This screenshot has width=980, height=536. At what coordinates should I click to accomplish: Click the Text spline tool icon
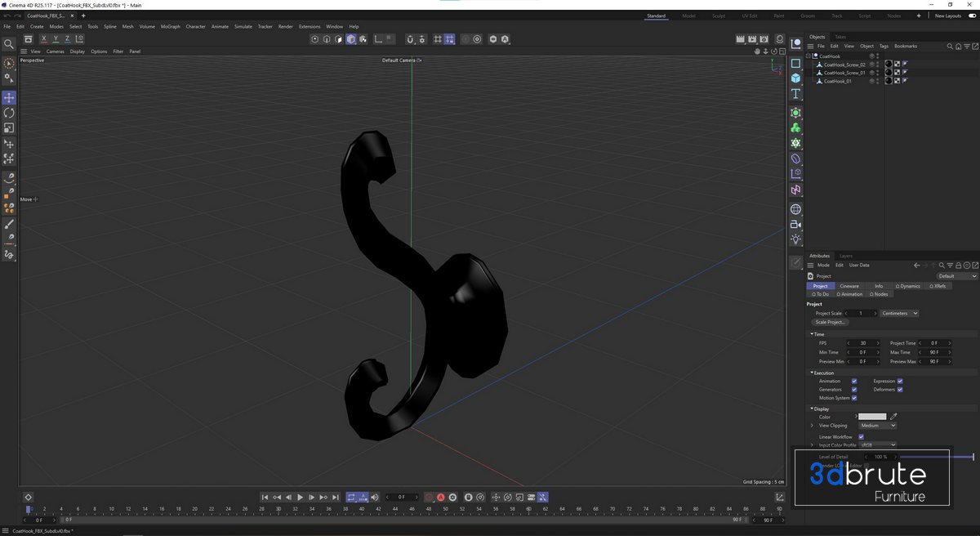tap(795, 94)
